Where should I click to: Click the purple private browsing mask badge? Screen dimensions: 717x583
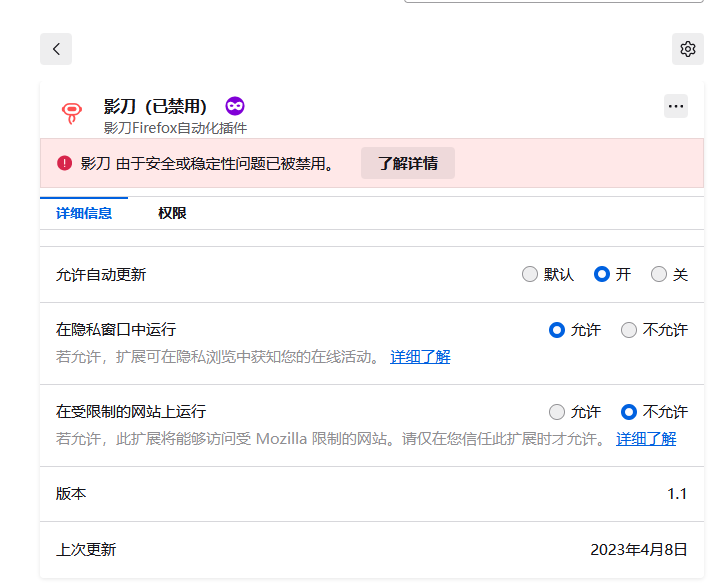(235, 106)
